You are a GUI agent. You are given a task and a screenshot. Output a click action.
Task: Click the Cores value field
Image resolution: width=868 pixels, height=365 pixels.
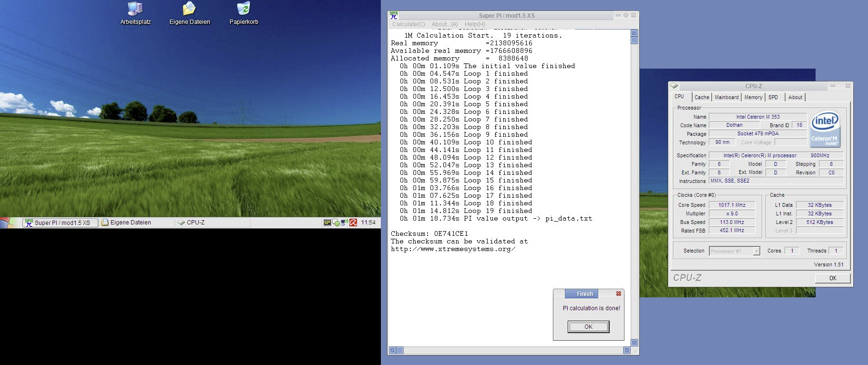[792, 251]
